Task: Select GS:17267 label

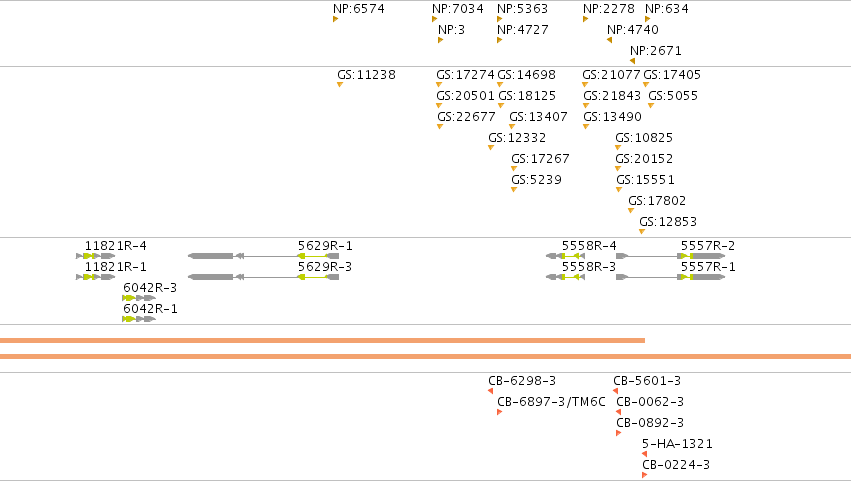Action: pos(541,160)
